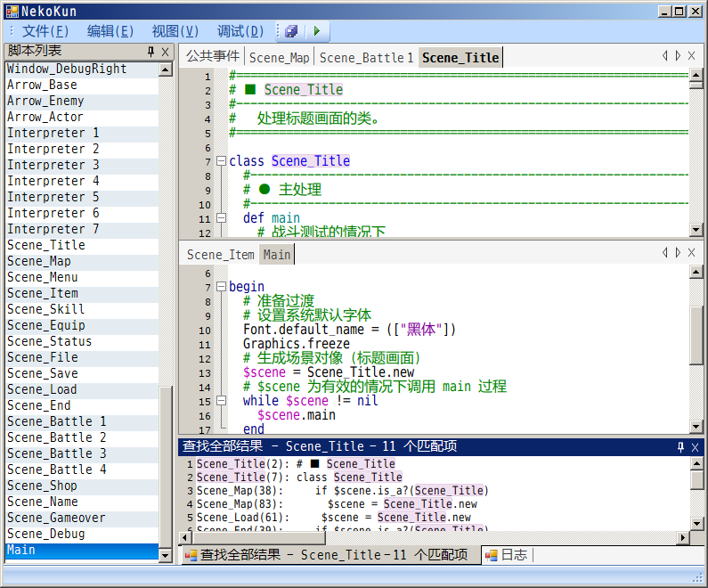Close the 查找全部结果 results panel
Viewport: 708px width, 588px height.
pyautogui.click(x=695, y=447)
